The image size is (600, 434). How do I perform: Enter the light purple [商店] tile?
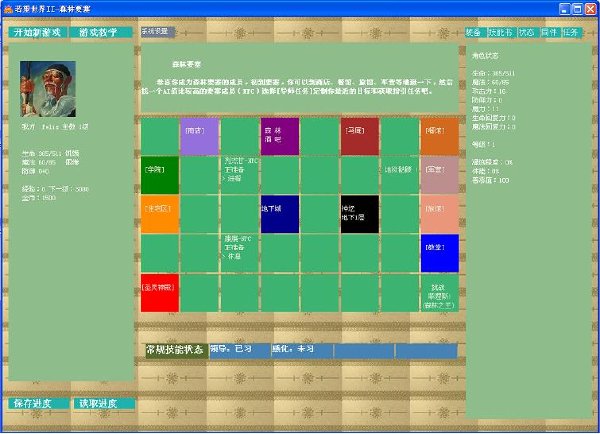[x=199, y=136]
